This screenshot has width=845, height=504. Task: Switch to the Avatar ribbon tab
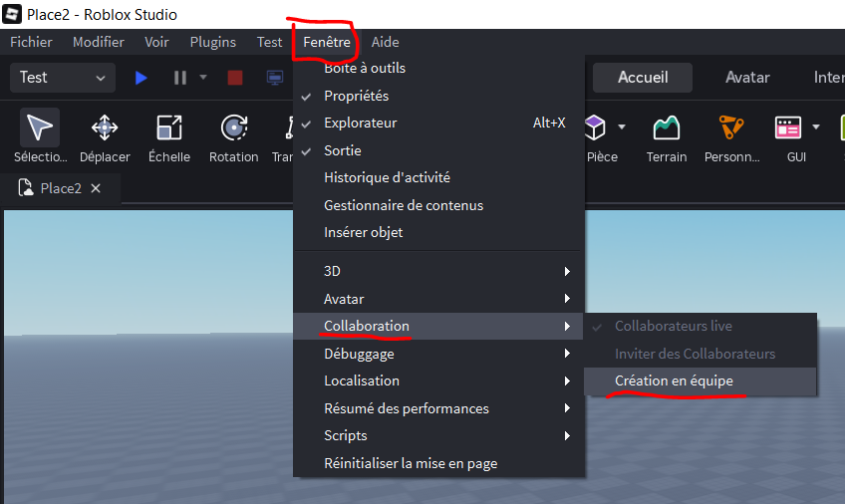[x=747, y=78]
